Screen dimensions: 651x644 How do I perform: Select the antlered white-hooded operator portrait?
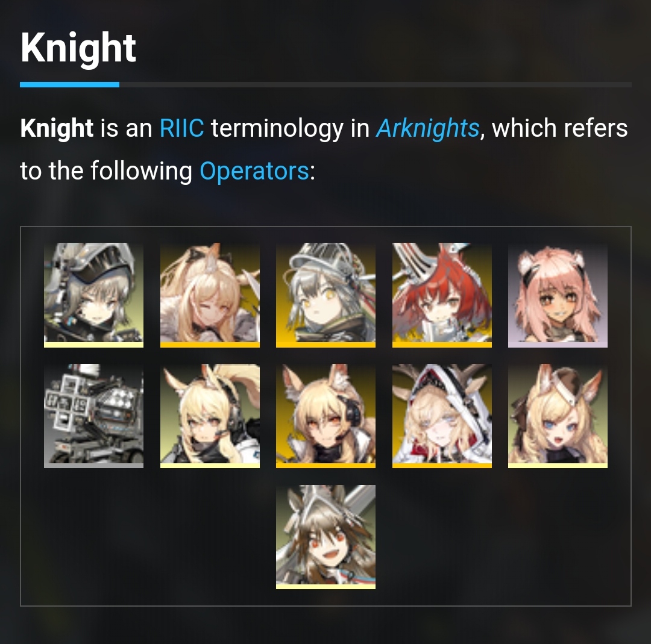[442, 416]
